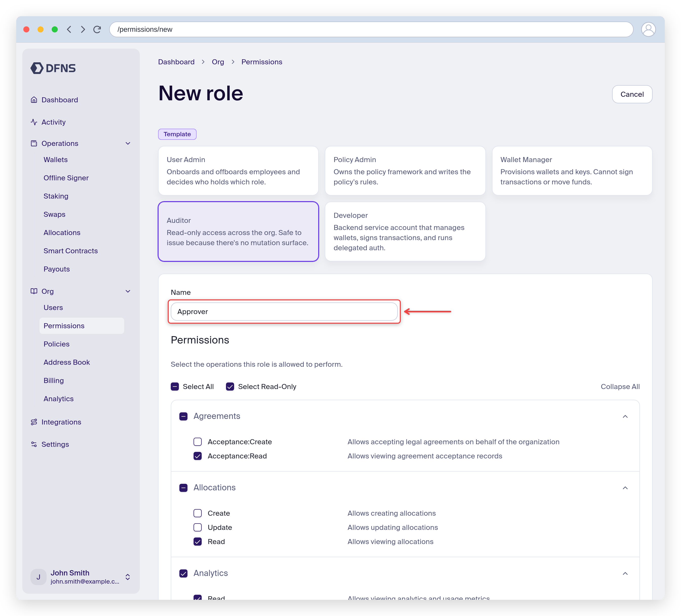This screenshot has width=681, height=616.
Task: Click the DFNS logo
Action: (53, 68)
